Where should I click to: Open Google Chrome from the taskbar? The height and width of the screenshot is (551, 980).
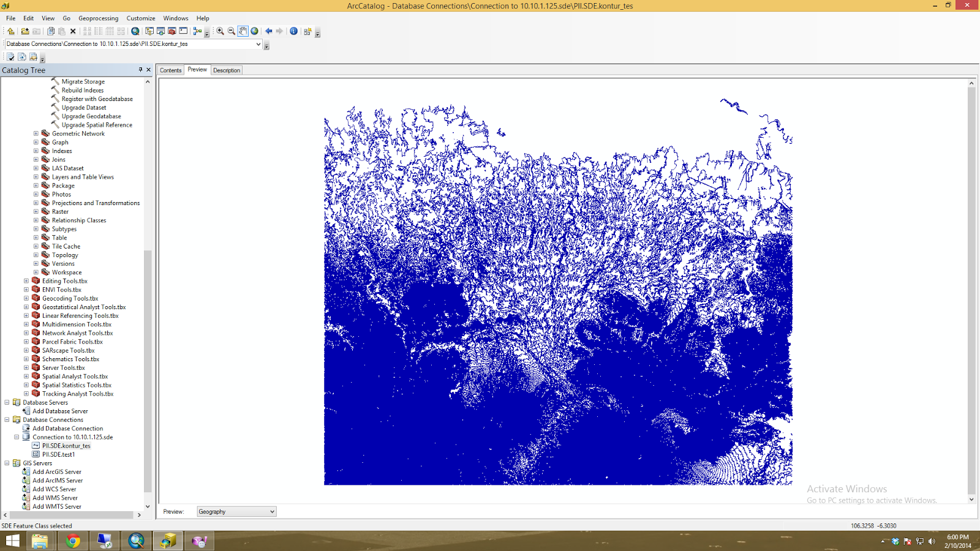click(x=73, y=541)
